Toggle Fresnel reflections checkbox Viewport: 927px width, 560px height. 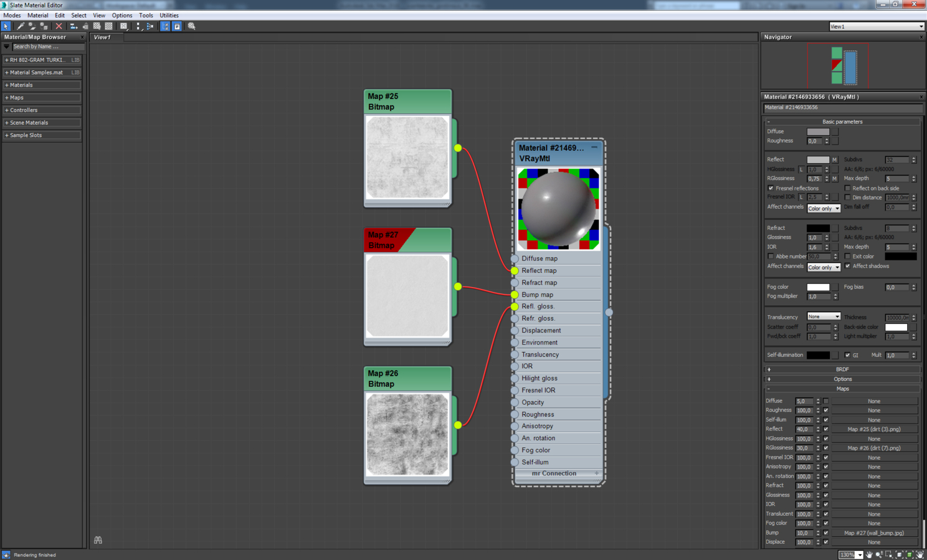(771, 188)
